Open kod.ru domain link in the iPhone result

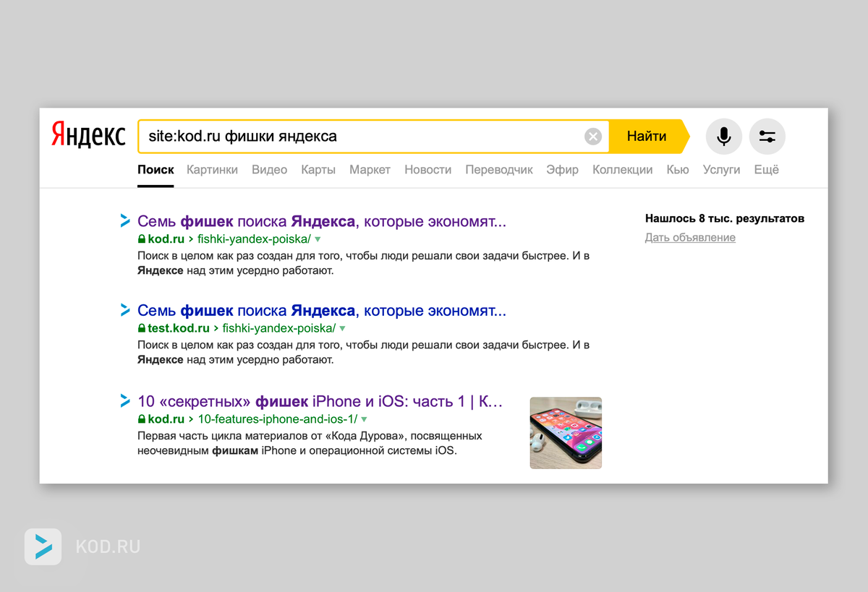[x=166, y=419]
